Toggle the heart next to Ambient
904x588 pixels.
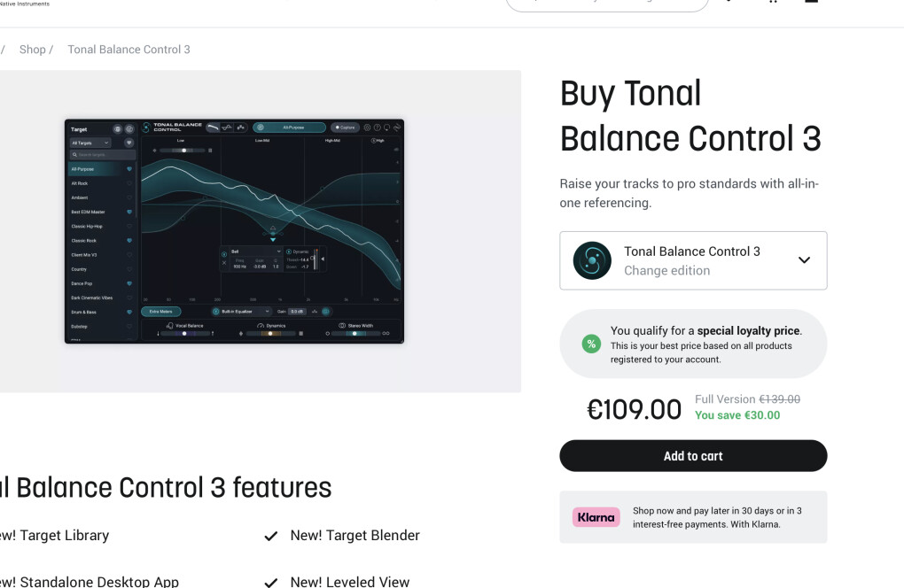(129, 197)
